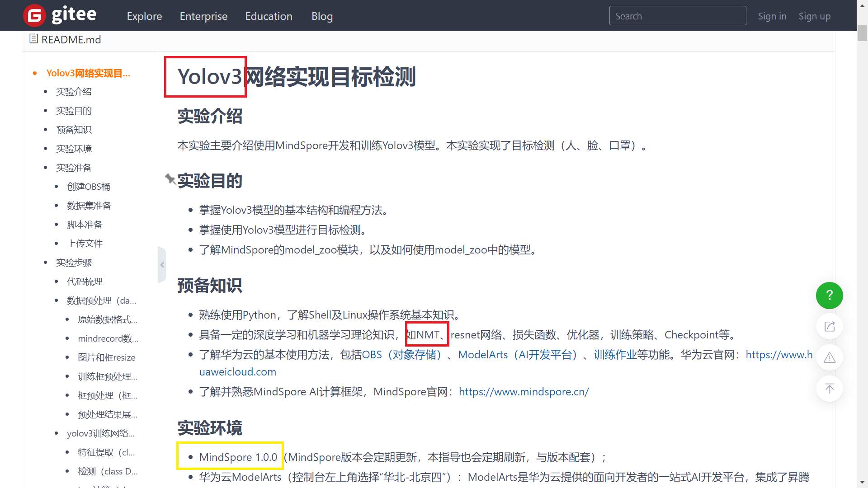Image resolution: width=868 pixels, height=488 pixels.
Task: Jump to yolov3训练网络... in outline
Action: (x=101, y=434)
